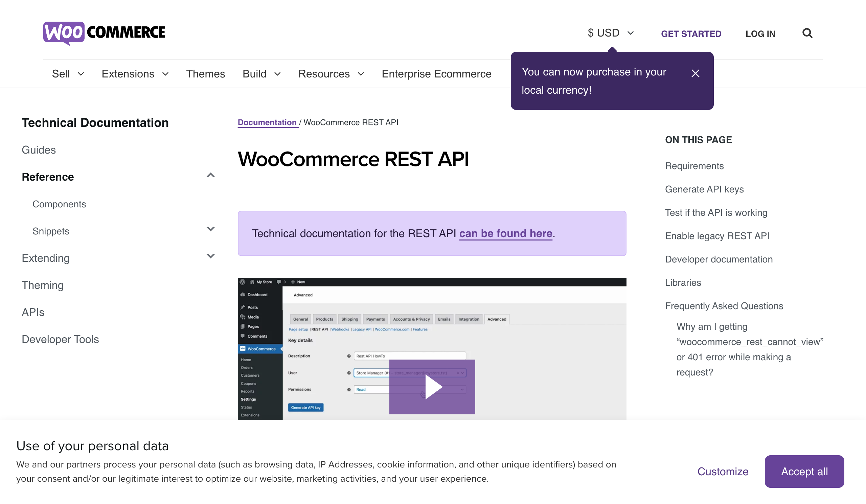Follow the 'can be found here' link

pyautogui.click(x=506, y=233)
